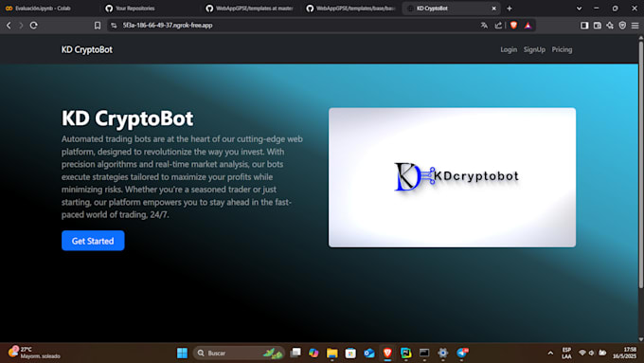This screenshot has width=644, height=363.
Task: Click the KD CryptoBot hero heading
Action: coord(127,118)
